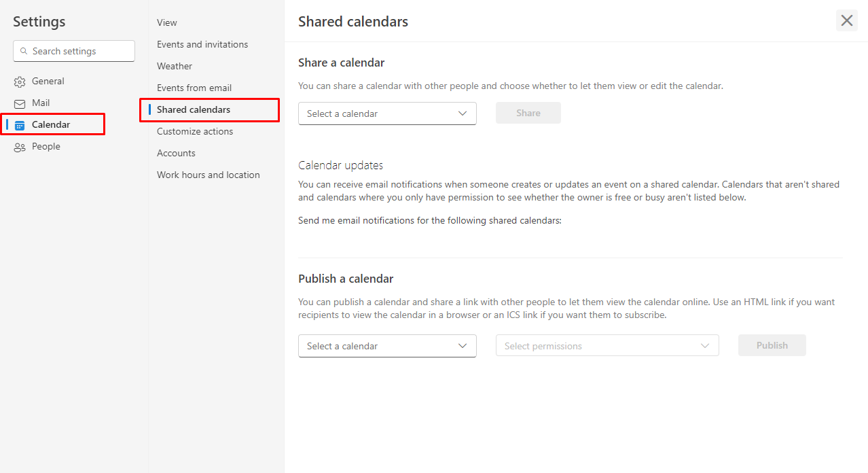
Task: Click the Mail envelope icon
Action: [20, 103]
